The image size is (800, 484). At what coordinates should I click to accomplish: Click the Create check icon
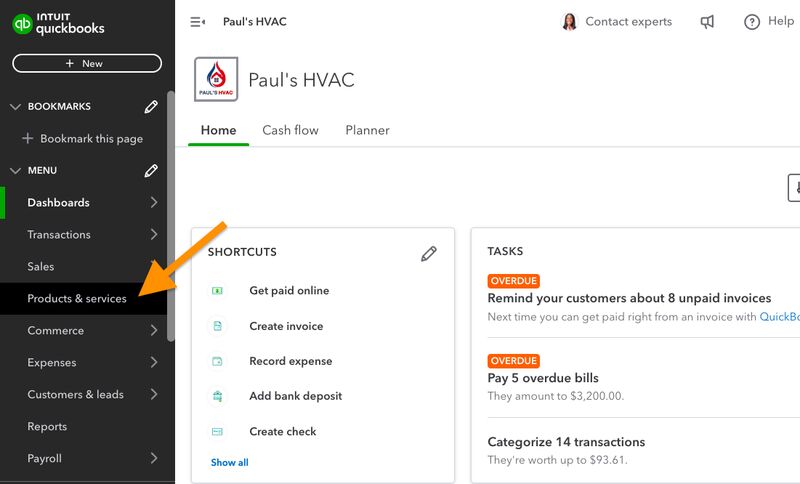(217, 431)
